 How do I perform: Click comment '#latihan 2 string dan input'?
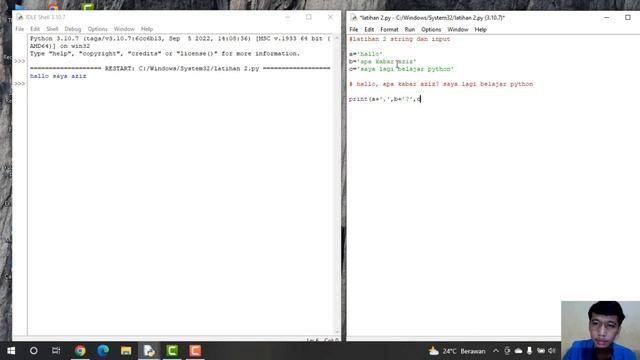[x=400, y=39]
